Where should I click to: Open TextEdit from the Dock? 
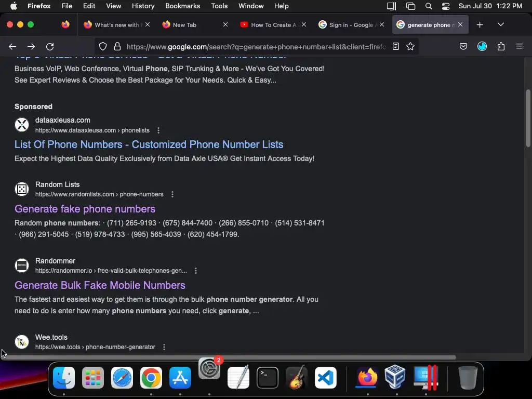(x=238, y=377)
